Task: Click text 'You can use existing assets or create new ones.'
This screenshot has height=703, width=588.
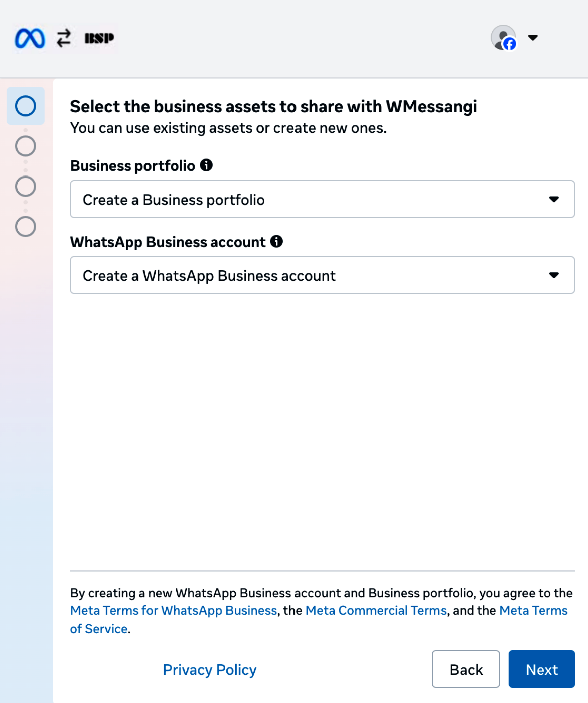Action: (x=228, y=128)
